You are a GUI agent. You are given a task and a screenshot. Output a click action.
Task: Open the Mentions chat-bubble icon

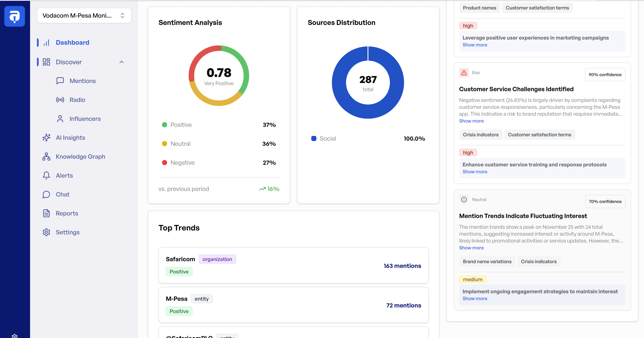[60, 81]
